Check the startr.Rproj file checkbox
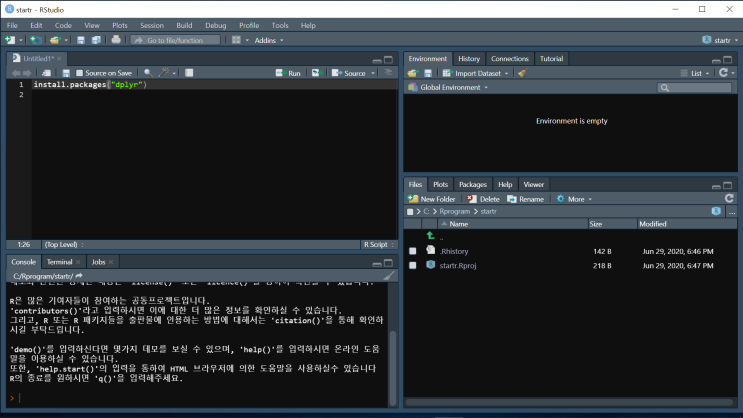 pyautogui.click(x=413, y=265)
